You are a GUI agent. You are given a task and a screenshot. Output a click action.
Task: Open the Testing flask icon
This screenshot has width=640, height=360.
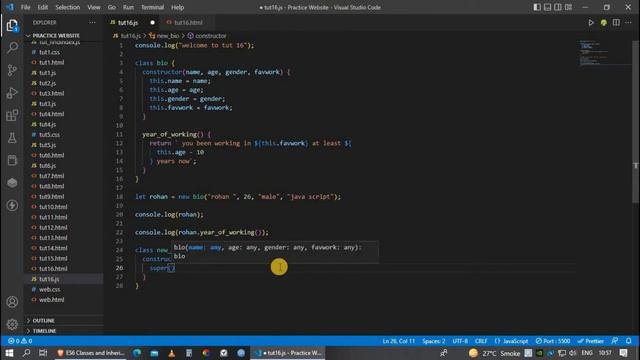point(12,138)
